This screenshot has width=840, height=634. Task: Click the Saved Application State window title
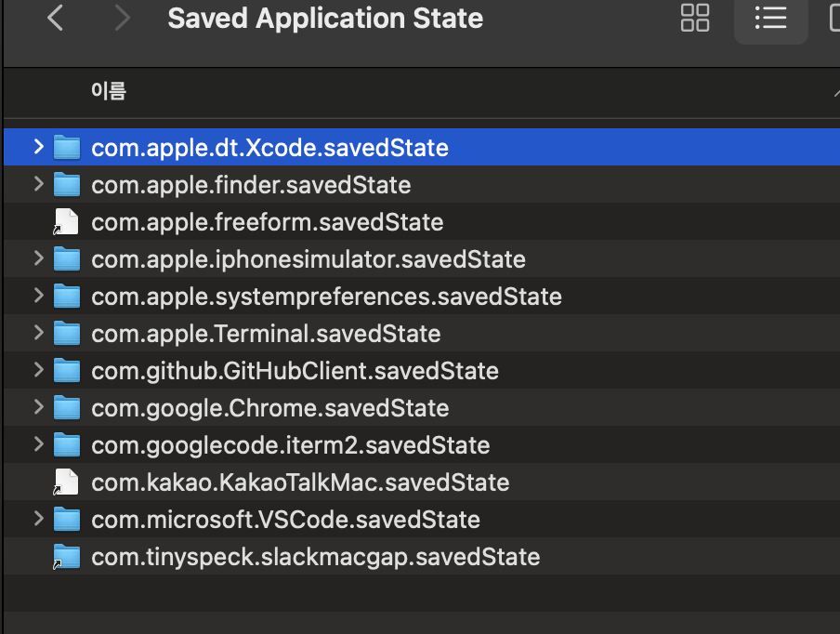pyautogui.click(x=325, y=19)
